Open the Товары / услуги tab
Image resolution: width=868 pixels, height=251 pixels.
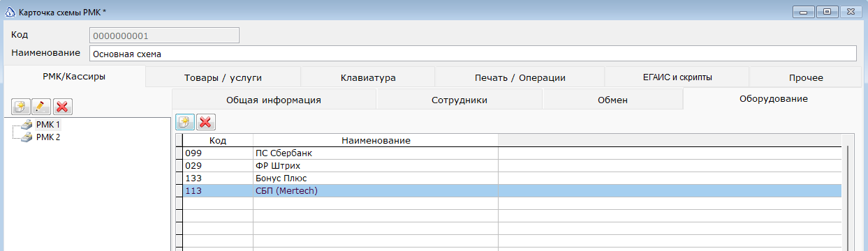223,77
